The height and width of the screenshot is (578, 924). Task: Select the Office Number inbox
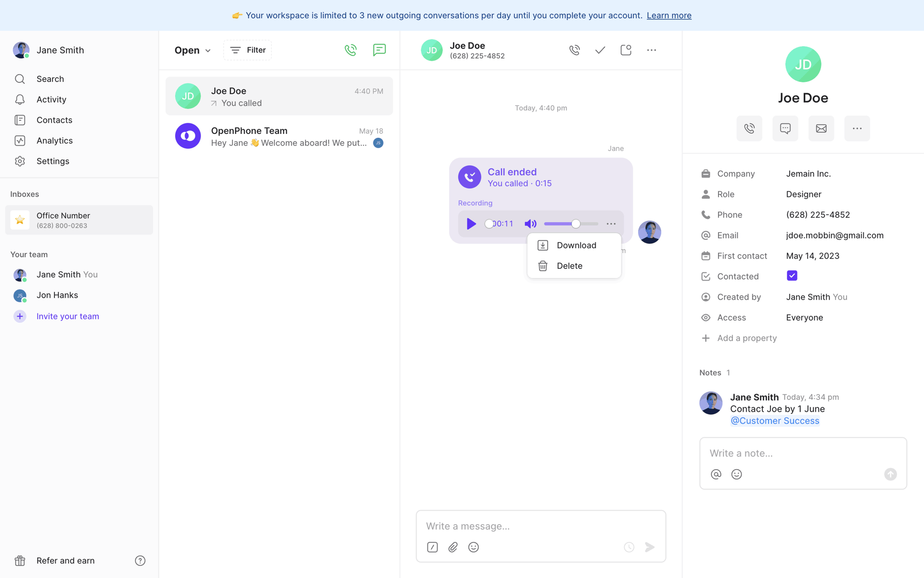click(79, 220)
